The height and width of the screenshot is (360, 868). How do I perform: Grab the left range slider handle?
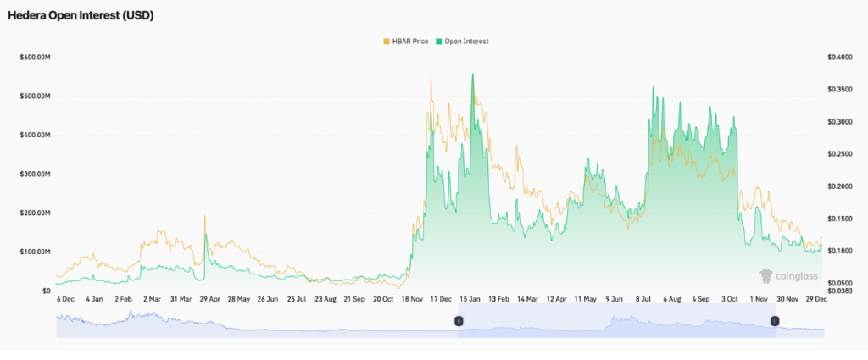pos(459,321)
